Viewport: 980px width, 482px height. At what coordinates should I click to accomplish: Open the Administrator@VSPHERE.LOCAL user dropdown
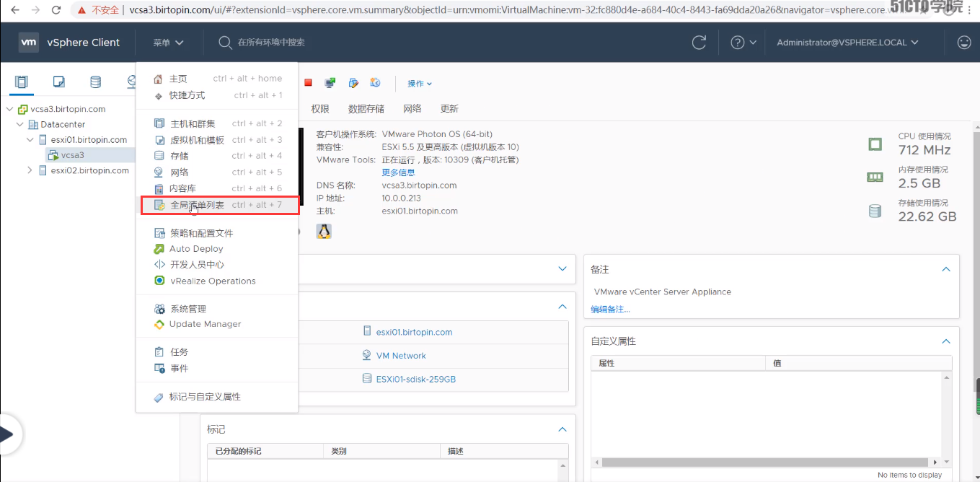(x=848, y=43)
